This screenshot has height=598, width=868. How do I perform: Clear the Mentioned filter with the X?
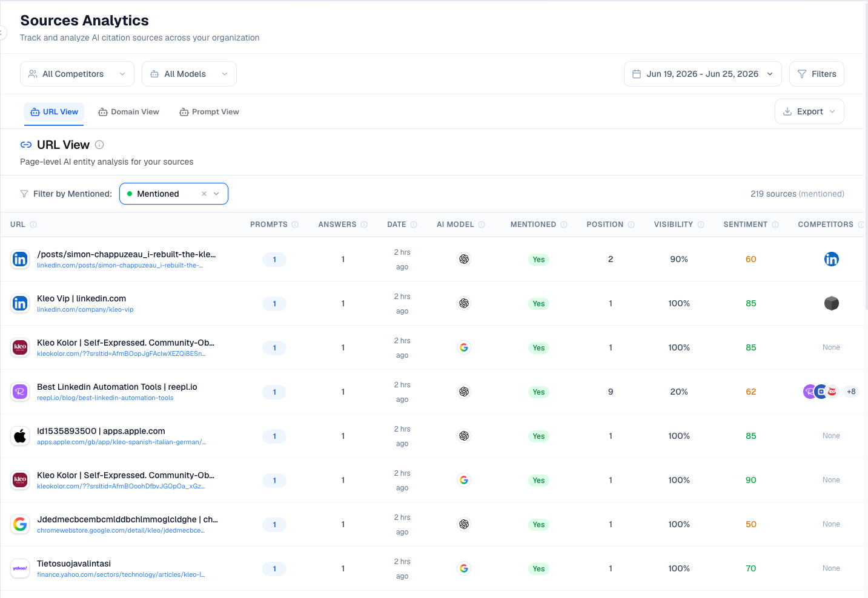coord(204,194)
